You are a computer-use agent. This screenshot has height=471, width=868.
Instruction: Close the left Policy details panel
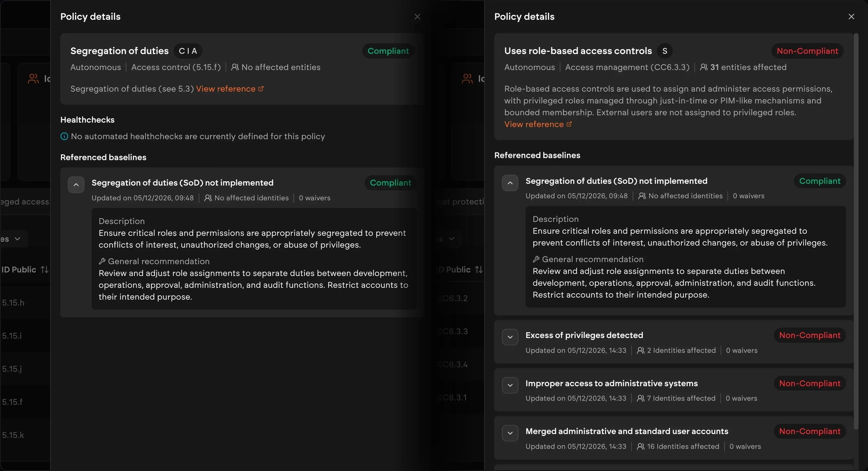[417, 17]
